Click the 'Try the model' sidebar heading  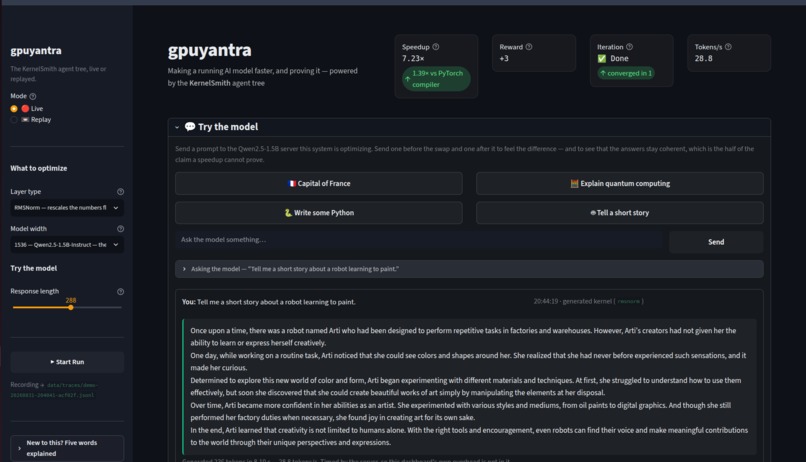[x=33, y=268]
